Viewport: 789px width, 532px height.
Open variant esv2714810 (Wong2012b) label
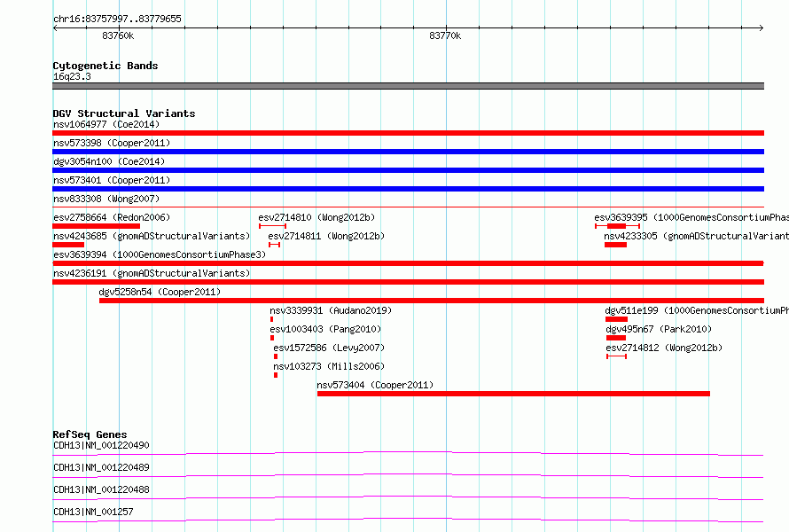[316, 217]
